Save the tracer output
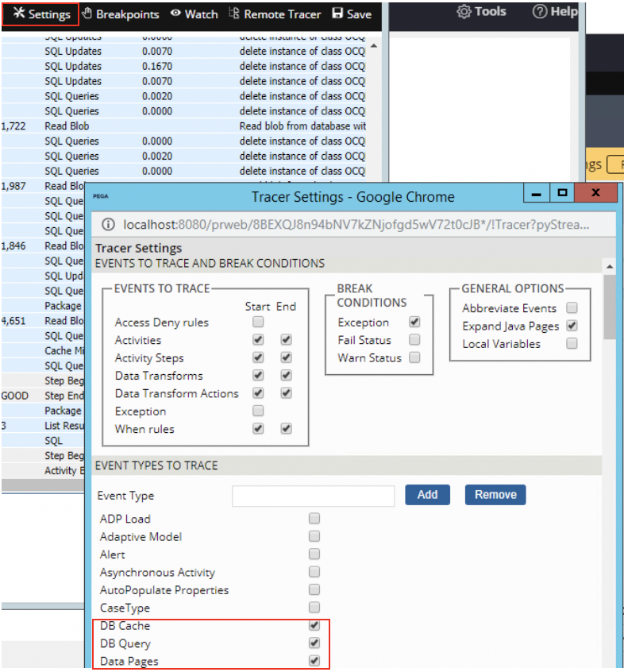The width and height of the screenshot is (624, 672). tap(352, 14)
